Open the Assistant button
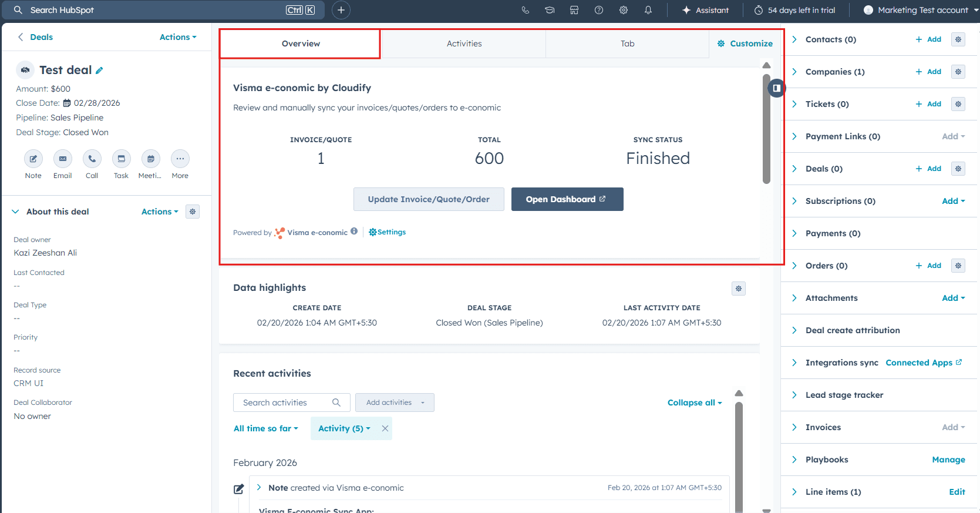This screenshot has height=513, width=980. [x=705, y=10]
